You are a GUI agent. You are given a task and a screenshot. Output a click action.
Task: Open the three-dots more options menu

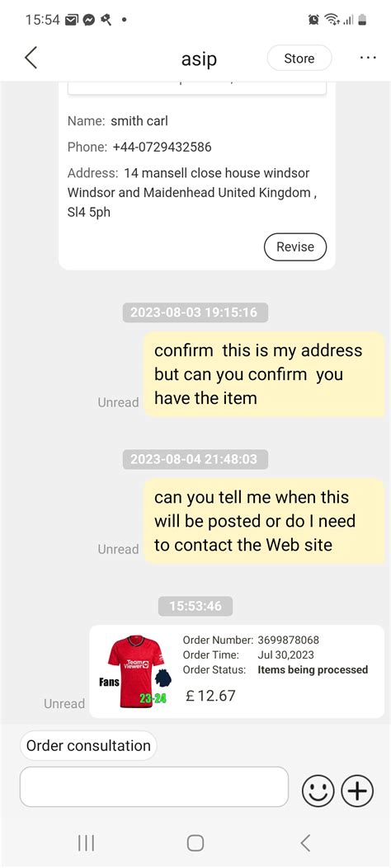tap(368, 58)
